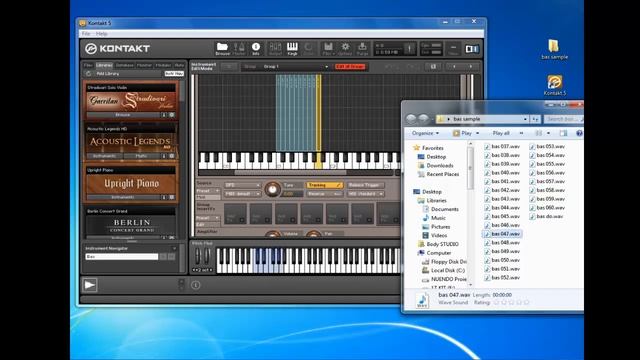
Task: Click the Explorer search box
Action: 564,119
